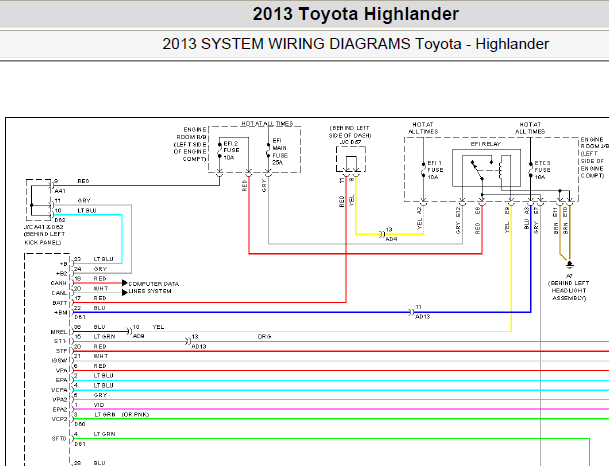Screen dimensions: 609x466
Task: Click the AD4 connector on yellow wire
Action: (x=382, y=234)
